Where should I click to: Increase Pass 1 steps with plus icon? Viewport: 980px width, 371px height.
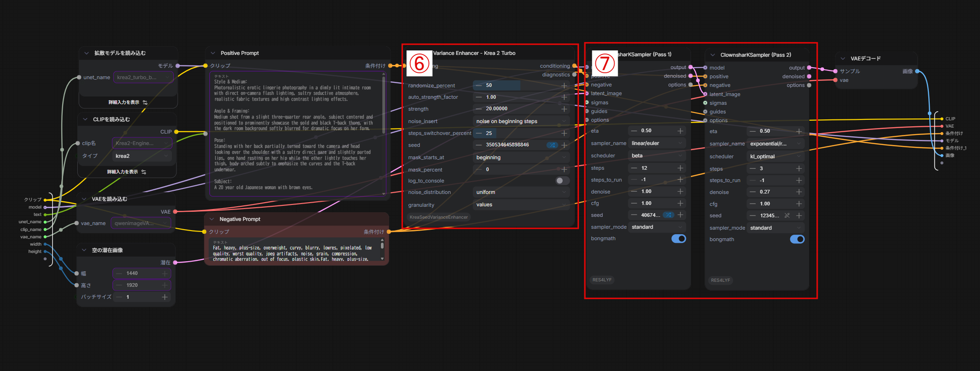coord(680,168)
